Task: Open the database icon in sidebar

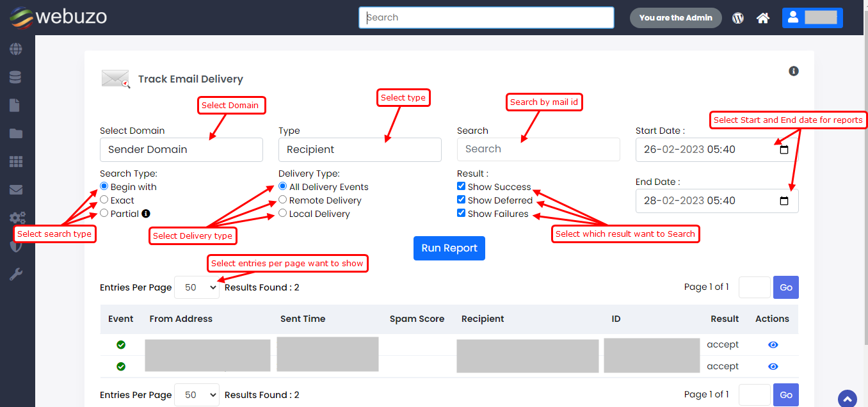Action: tap(16, 77)
